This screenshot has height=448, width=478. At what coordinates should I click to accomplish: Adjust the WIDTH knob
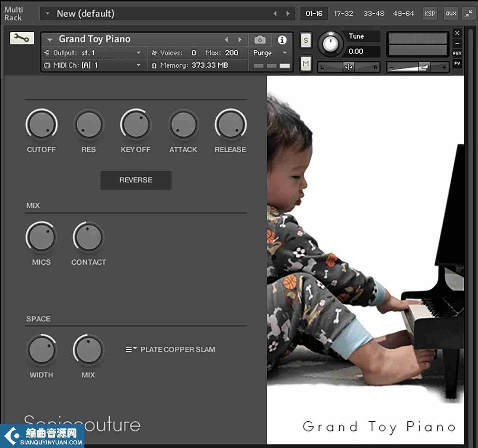[x=41, y=350]
